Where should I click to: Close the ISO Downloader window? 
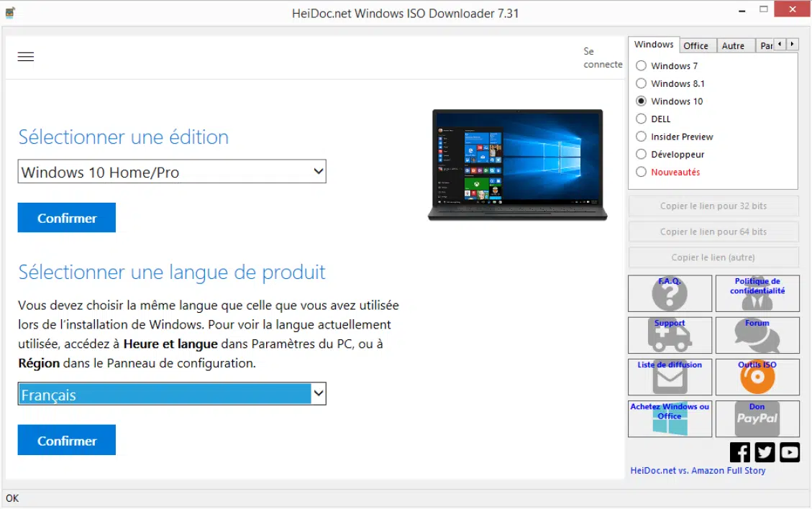point(793,9)
